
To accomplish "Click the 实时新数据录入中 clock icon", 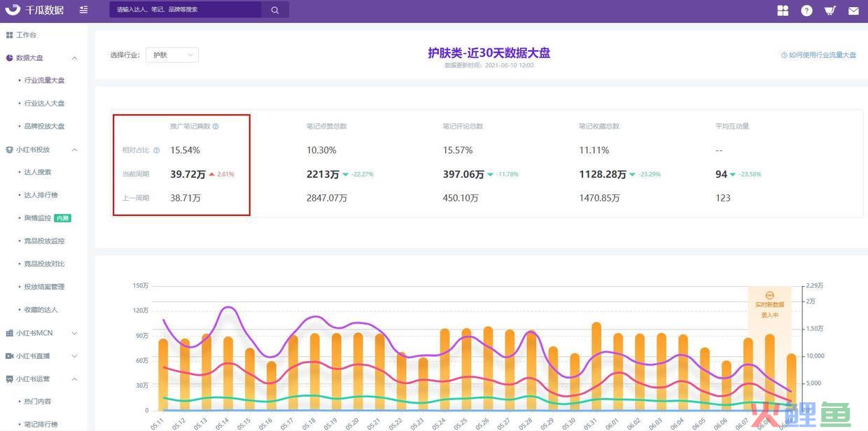I will pyautogui.click(x=770, y=295).
